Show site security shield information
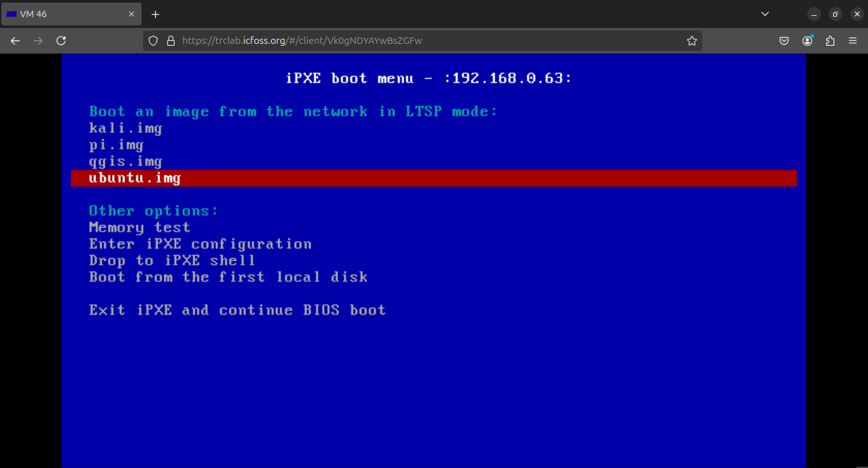Viewport: 868px width, 468px height. click(x=153, y=41)
